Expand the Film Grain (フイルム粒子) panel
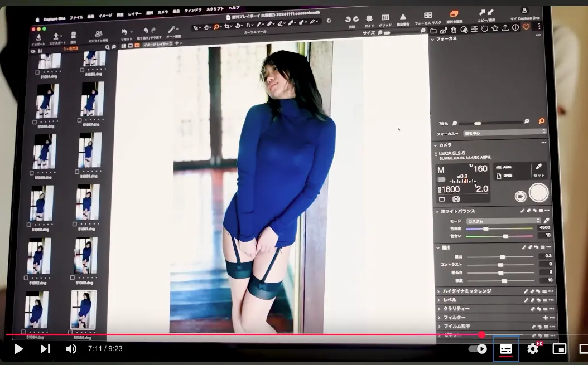This screenshot has width=588, height=365. (x=439, y=327)
